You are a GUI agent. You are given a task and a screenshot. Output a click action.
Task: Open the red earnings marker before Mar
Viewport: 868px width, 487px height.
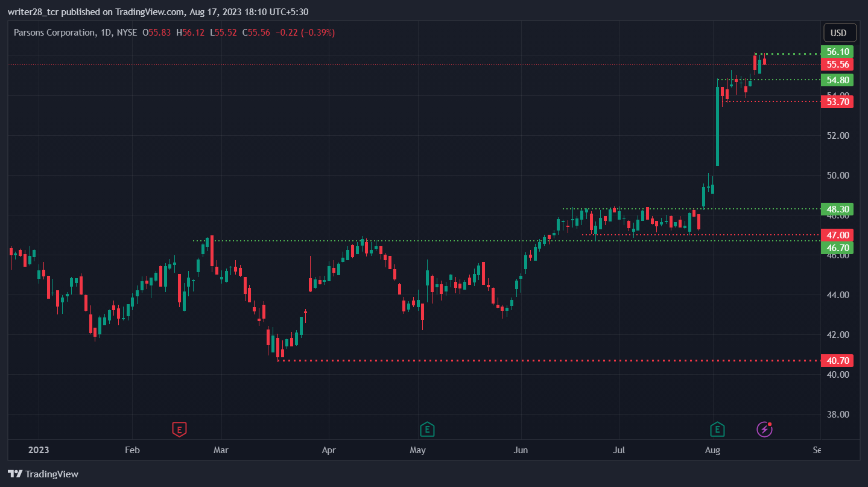pos(179,429)
